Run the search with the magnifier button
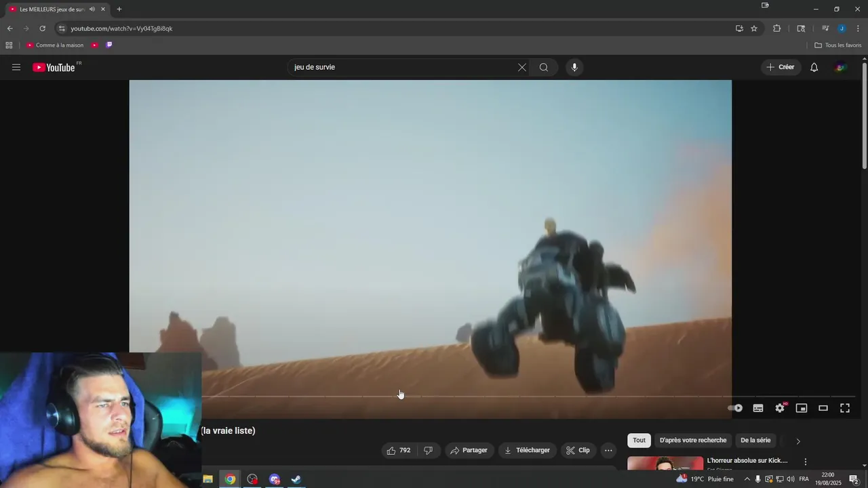The width and height of the screenshot is (868, 488). (544, 67)
